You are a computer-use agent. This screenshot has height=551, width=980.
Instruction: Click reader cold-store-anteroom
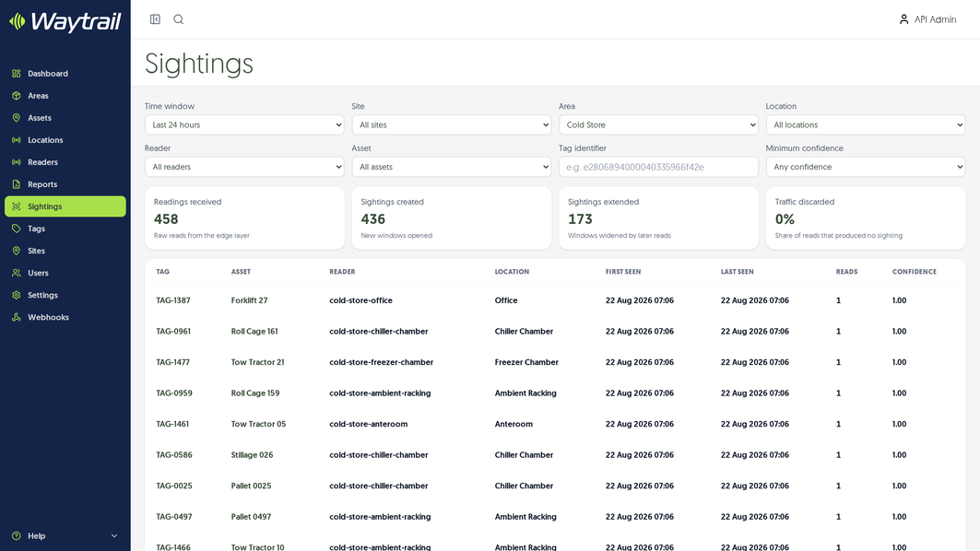368,424
